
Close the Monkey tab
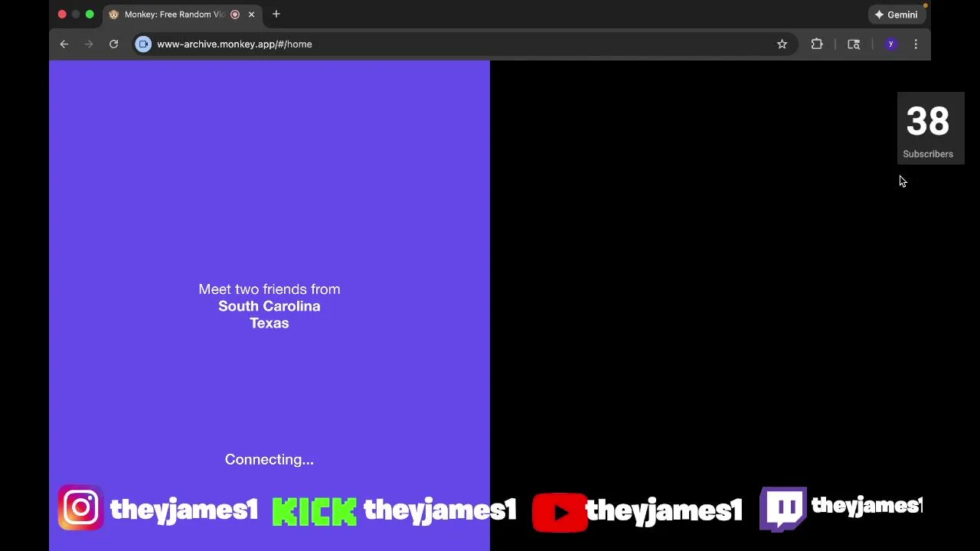251,15
